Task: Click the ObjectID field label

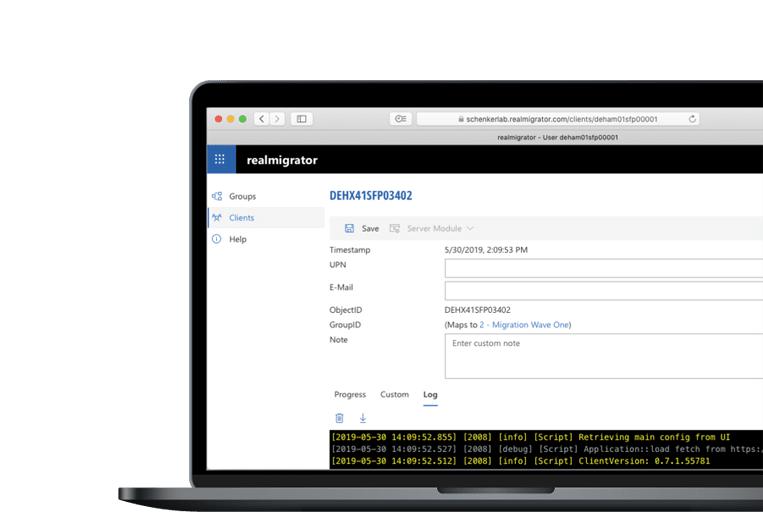Action: pos(345,310)
